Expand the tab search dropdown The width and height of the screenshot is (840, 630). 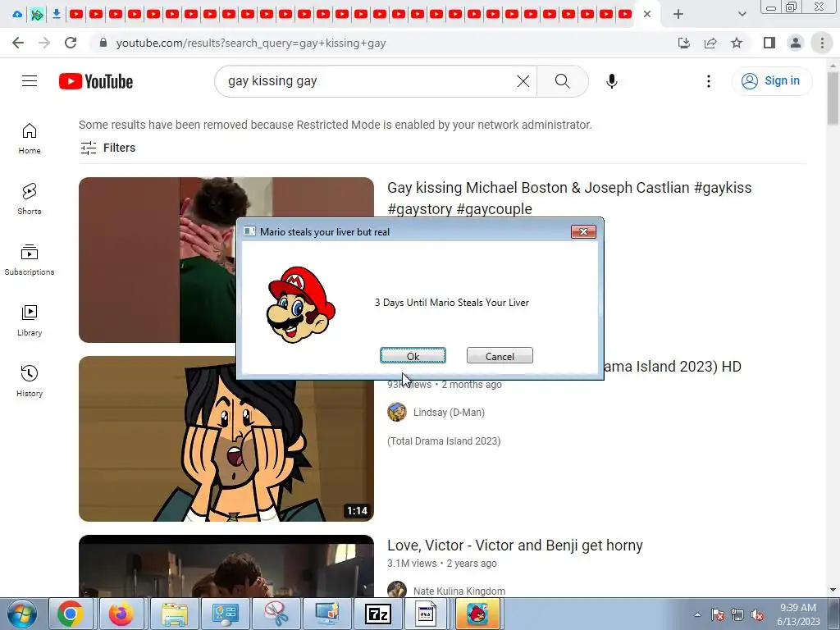[x=742, y=14]
